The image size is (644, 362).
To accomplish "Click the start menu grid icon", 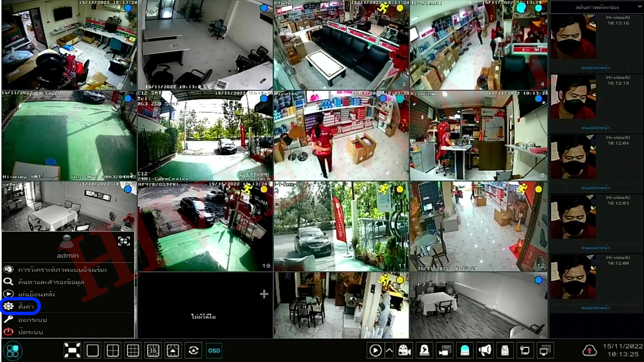I will pyautogui.click(x=13, y=351).
